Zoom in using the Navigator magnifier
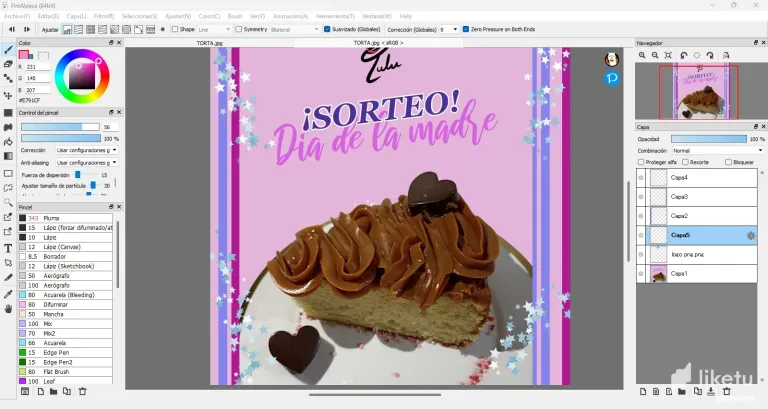This screenshot has width=768, height=409. 642,55
